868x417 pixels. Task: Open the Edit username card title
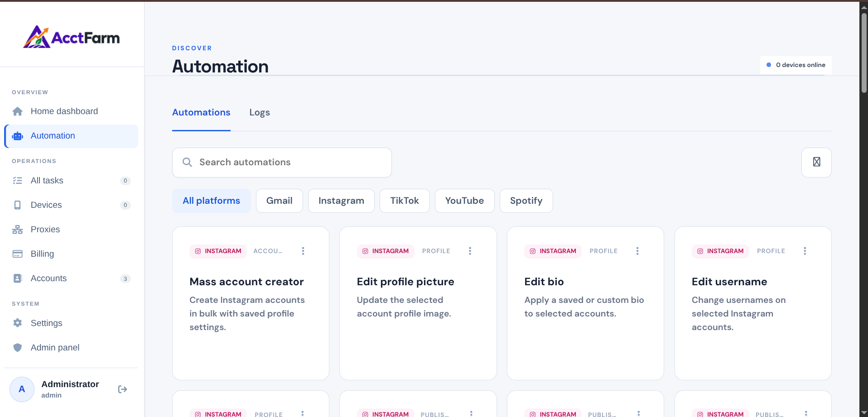click(x=729, y=282)
